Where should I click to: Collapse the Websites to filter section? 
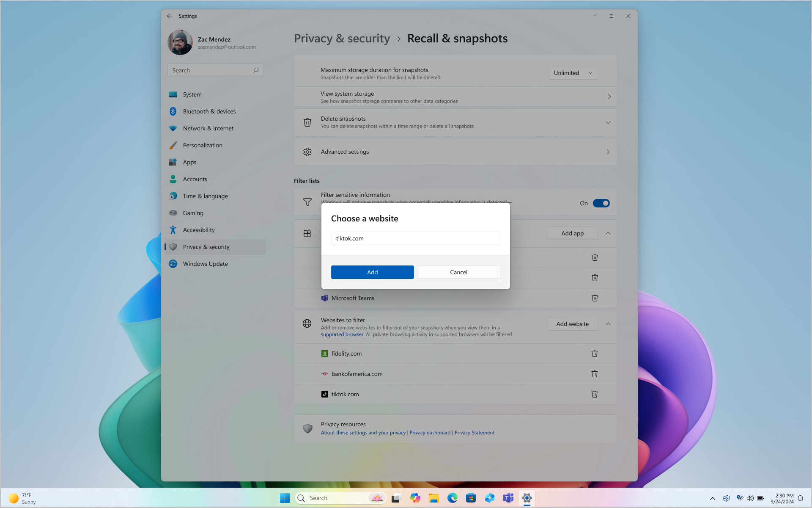[x=608, y=324]
